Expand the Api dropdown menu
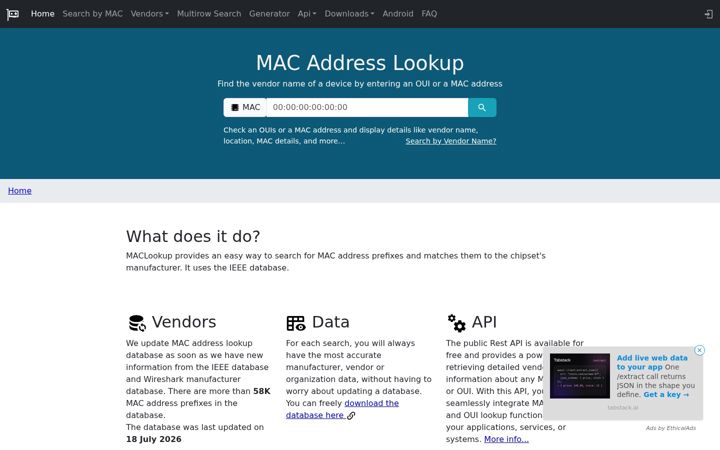Screen dimensions: 720x450 (x=307, y=14)
